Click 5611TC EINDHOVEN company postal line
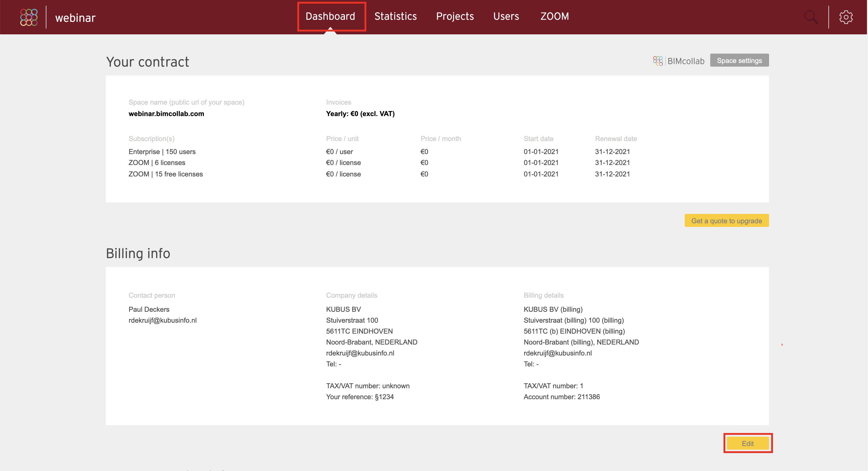This screenshot has width=868, height=471. 359,332
